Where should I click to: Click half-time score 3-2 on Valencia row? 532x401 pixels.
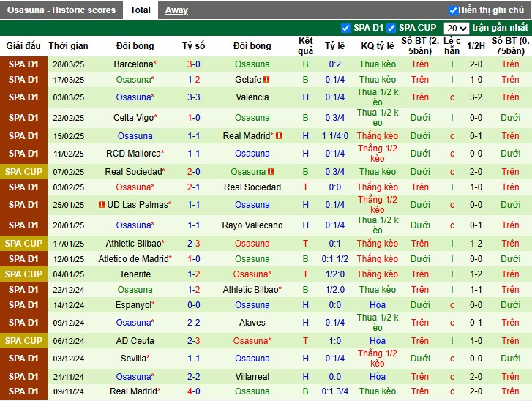(x=476, y=97)
